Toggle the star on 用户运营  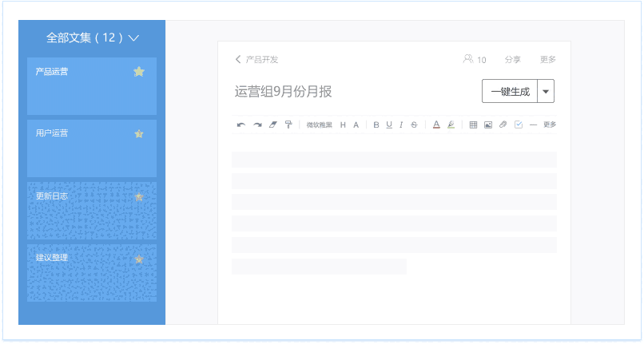[x=139, y=134]
